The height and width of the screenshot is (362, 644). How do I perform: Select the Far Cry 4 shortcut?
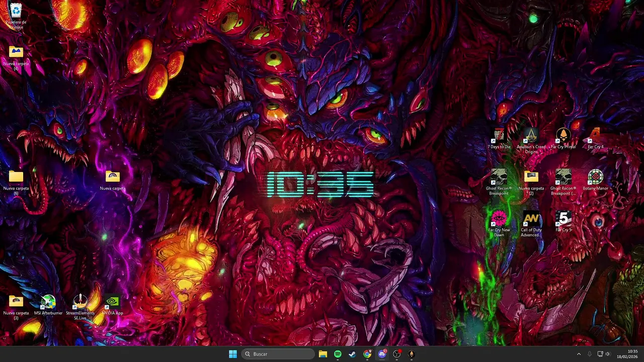pyautogui.click(x=595, y=139)
